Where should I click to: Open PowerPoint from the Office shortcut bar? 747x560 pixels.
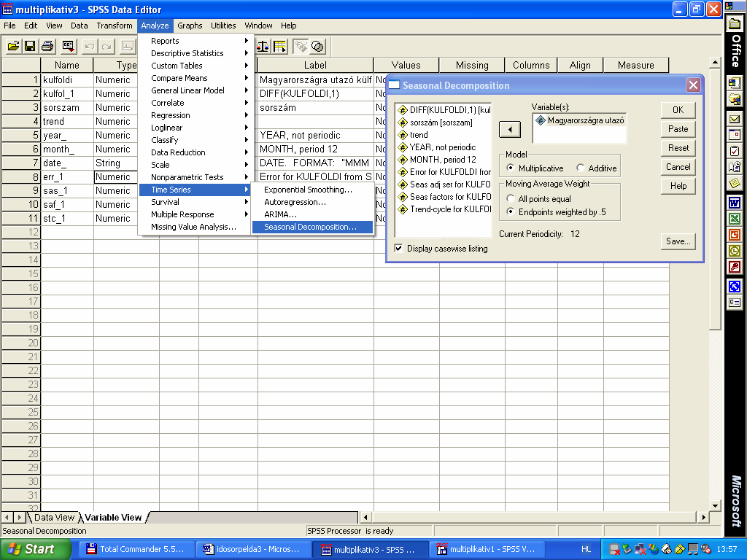(735, 235)
